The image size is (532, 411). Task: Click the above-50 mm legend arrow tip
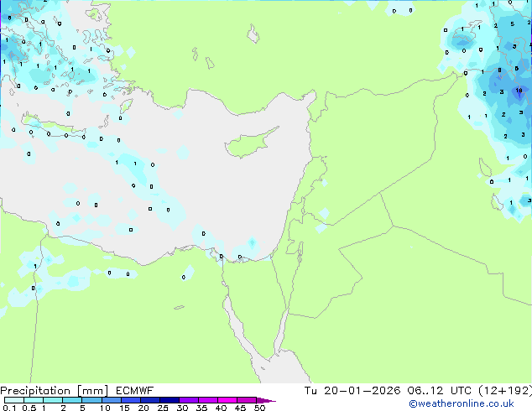266,400
